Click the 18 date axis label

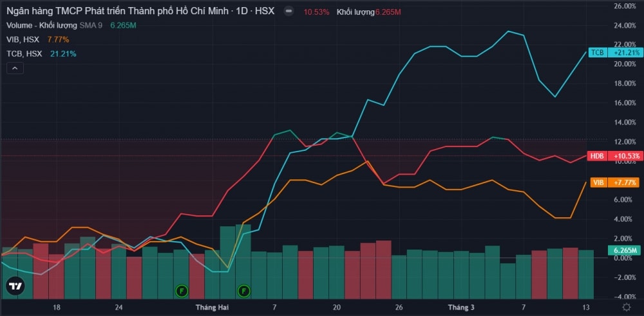tap(57, 308)
